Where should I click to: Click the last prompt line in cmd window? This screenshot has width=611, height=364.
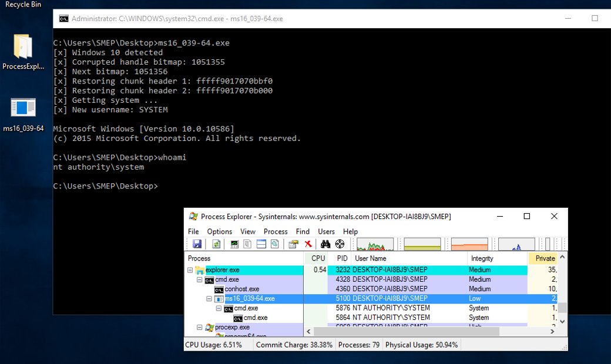tap(106, 186)
